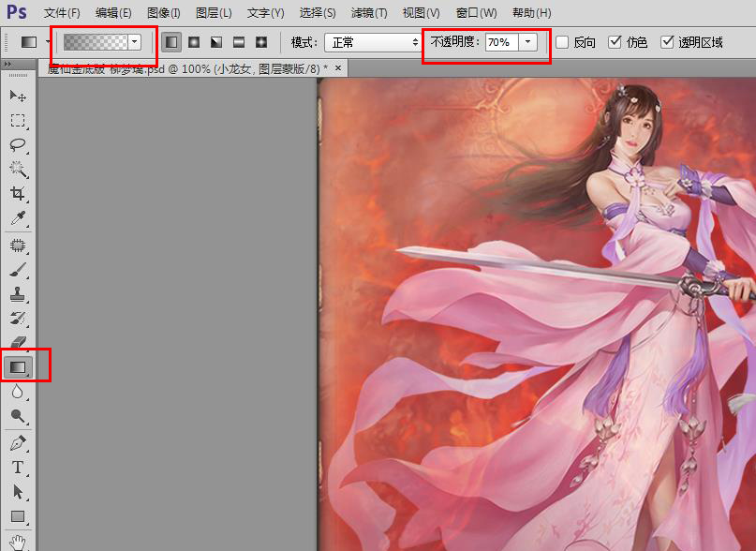This screenshot has width=756, height=551.
Task: Choose Angle Gradient style
Action: tap(216, 42)
